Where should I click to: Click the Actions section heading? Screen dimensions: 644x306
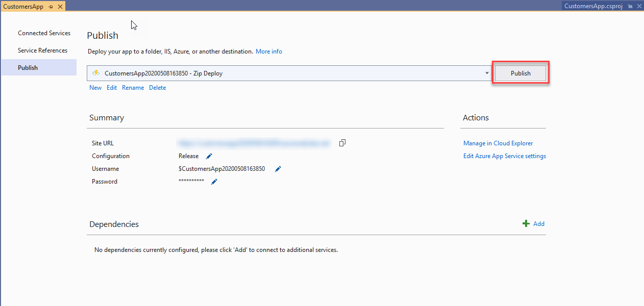pos(476,118)
